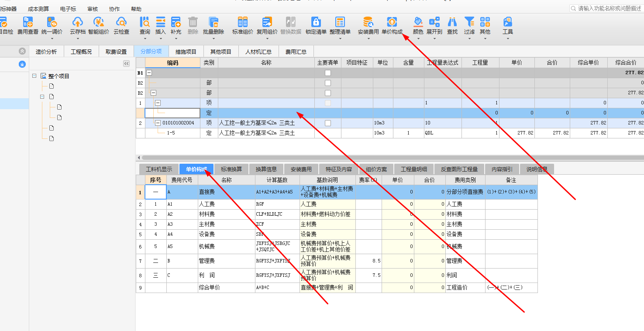
Task: Open the 特征及内容 bottom tab
Action: click(339, 169)
